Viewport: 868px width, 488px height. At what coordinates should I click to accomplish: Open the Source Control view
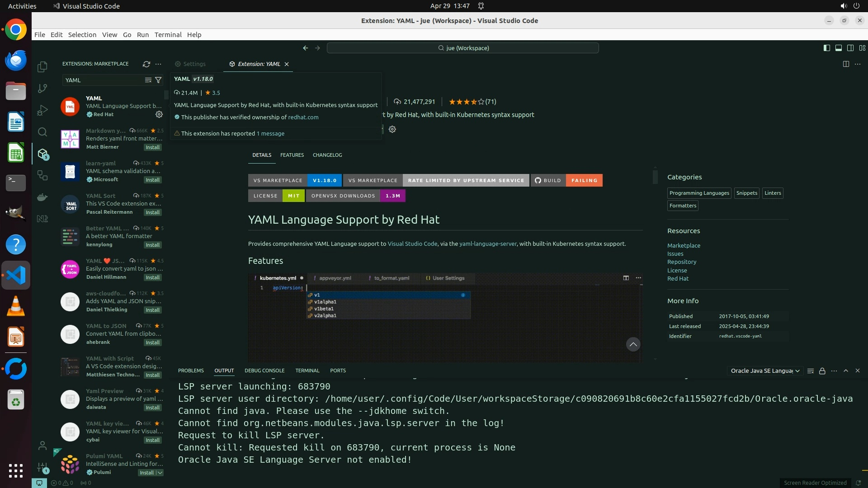click(x=42, y=89)
